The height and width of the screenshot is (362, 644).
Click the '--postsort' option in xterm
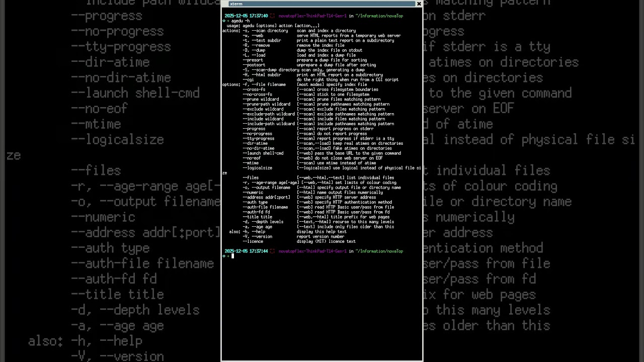(x=254, y=65)
